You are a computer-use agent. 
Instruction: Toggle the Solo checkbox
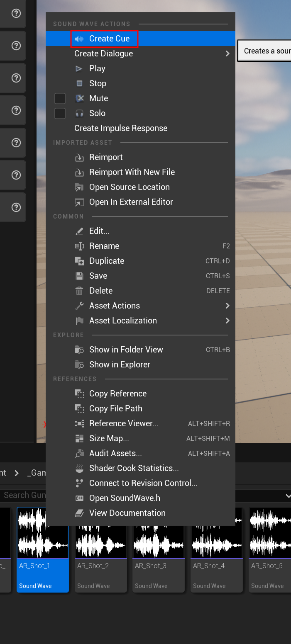point(60,114)
